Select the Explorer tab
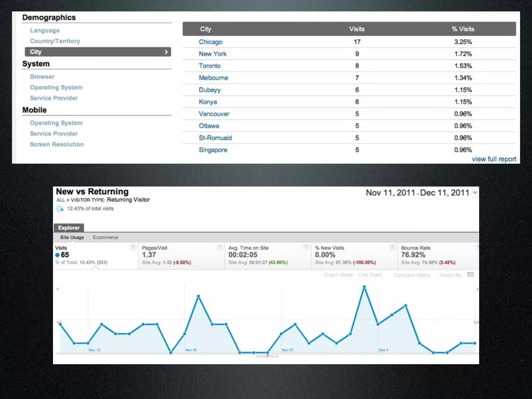Image resolution: width=532 pixels, height=399 pixels. click(69, 228)
